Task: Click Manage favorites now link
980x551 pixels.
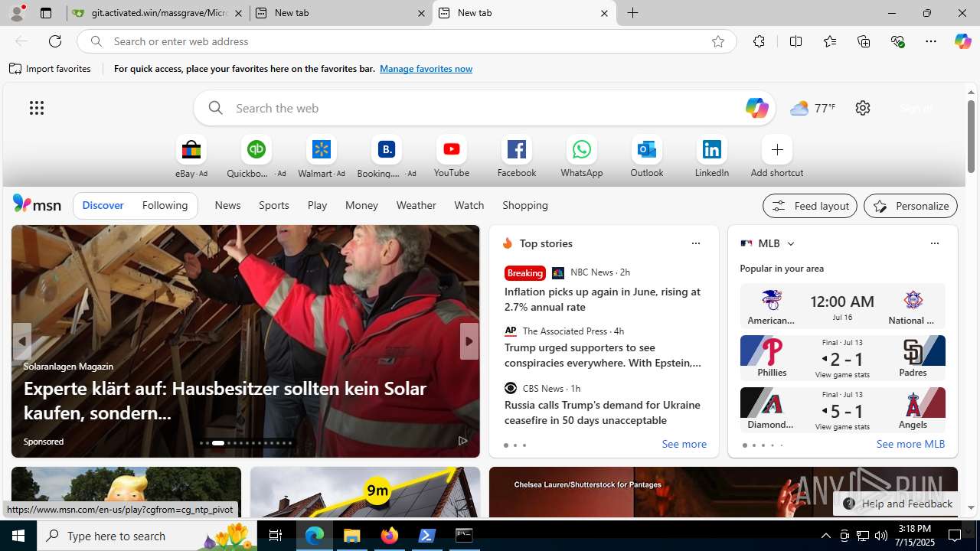Action: 426,69
